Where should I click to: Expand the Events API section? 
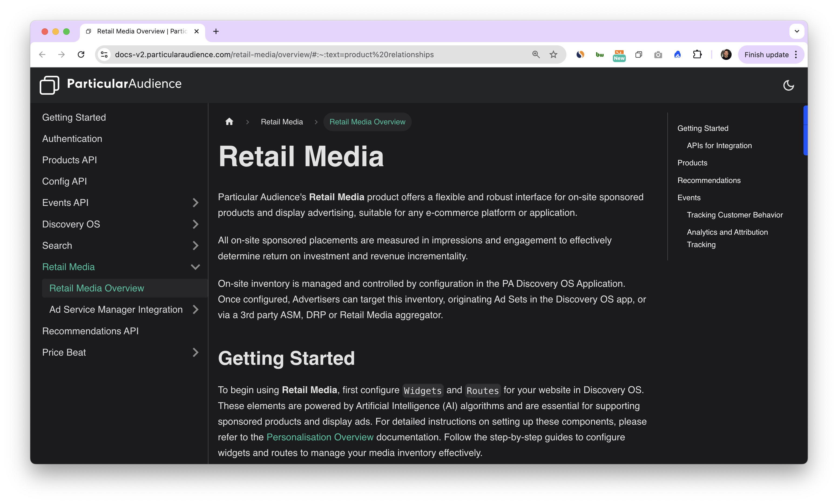coord(195,203)
